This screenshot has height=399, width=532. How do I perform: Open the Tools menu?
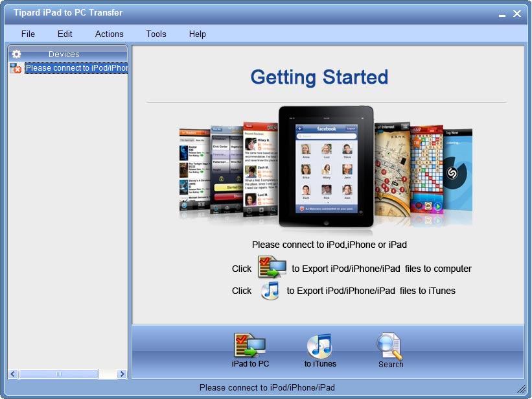[156, 34]
